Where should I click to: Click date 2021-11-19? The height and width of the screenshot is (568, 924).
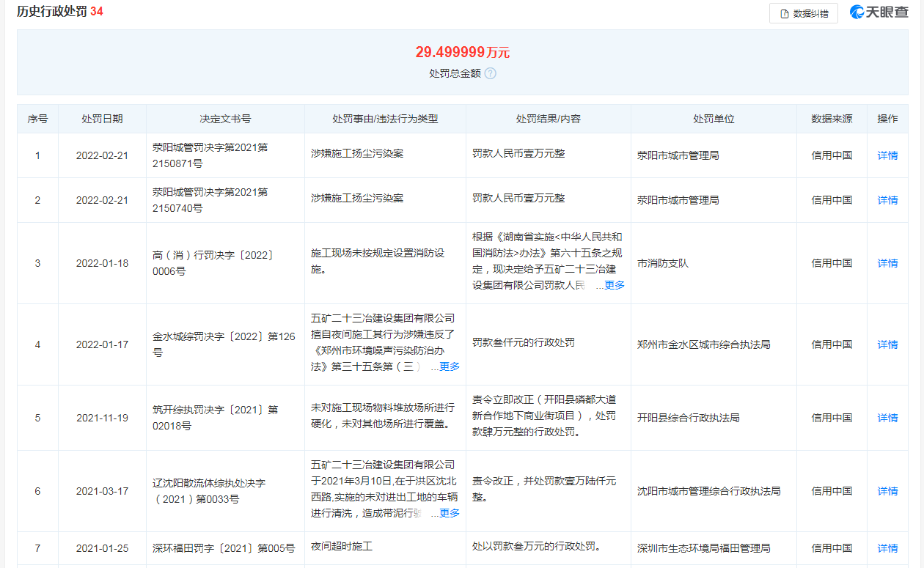point(102,418)
